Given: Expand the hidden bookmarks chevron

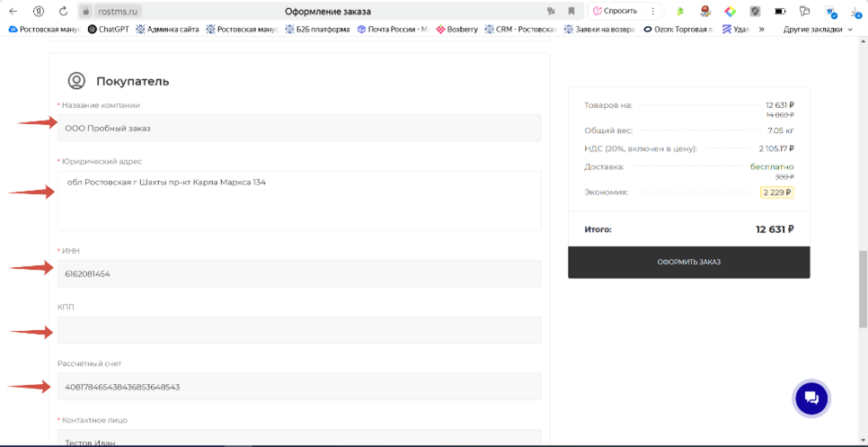Looking at the screenshot, I should click(x=762, y=29).
